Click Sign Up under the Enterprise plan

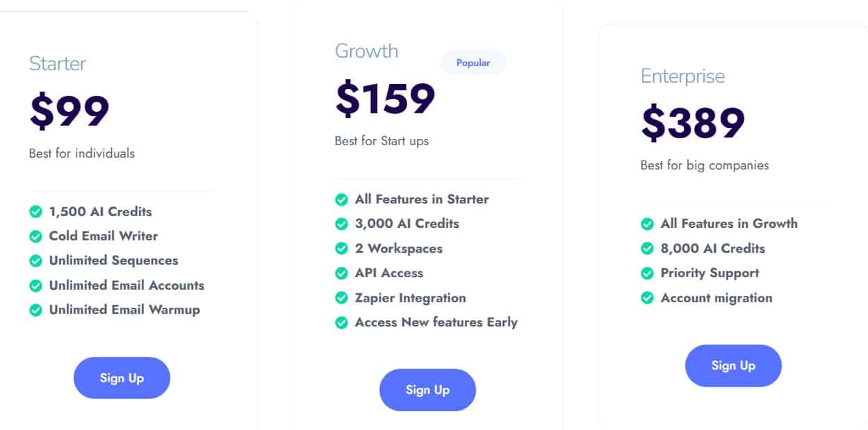tap(733, 366)
